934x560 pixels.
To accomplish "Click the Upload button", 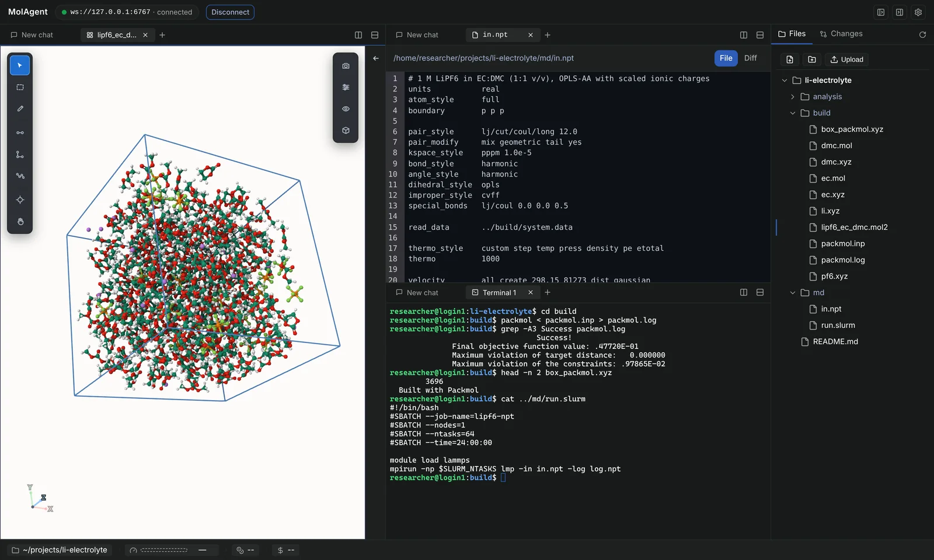I will [846, 60].
